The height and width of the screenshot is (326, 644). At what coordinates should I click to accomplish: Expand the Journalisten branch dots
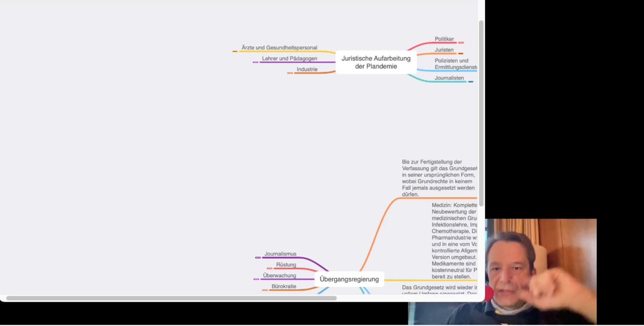pos(471,82)
